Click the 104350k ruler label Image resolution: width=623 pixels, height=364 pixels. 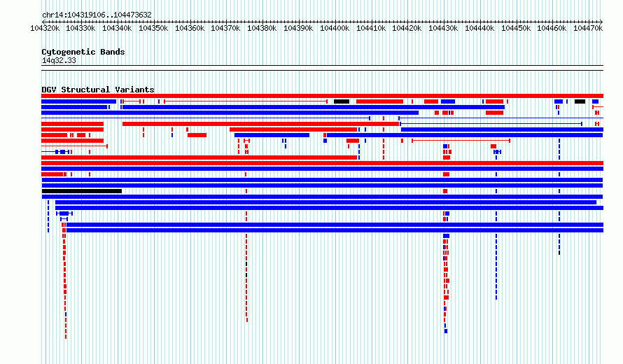(x=153, y=28)
